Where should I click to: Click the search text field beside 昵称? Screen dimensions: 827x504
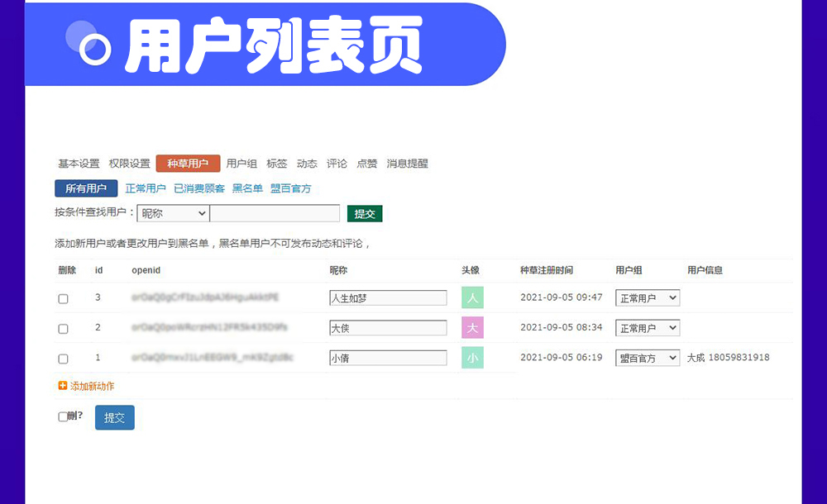coord(275,213)
